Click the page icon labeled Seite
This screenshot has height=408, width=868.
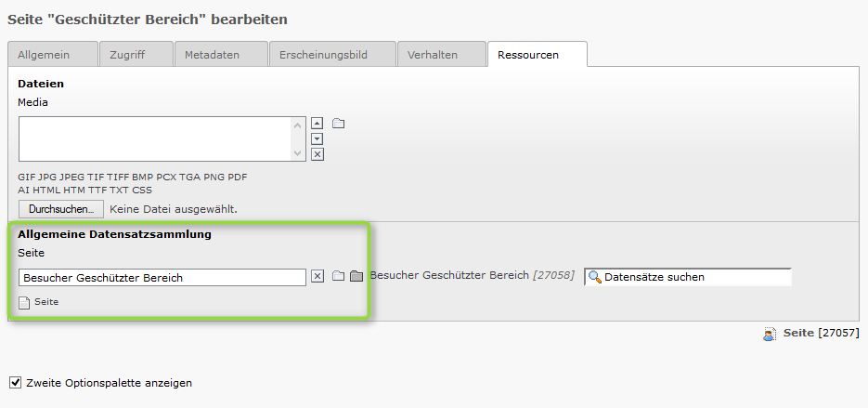pyautogui.click(x=24, y=303)
